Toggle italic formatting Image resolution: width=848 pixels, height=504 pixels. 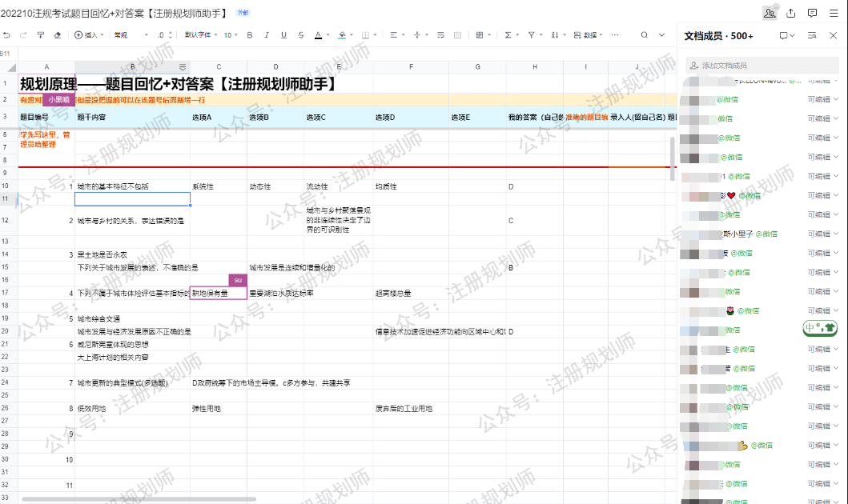pyautogui.click(x=267, y=35)
